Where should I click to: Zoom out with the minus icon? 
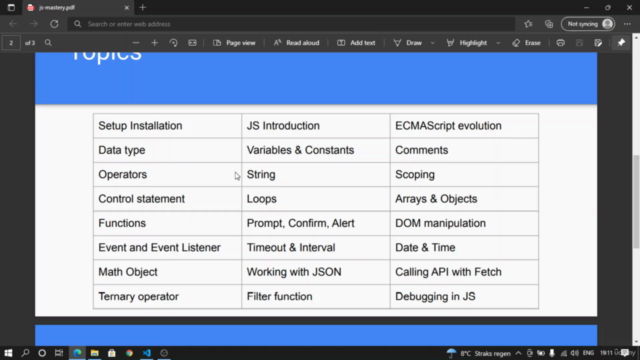tap(136, 43)
